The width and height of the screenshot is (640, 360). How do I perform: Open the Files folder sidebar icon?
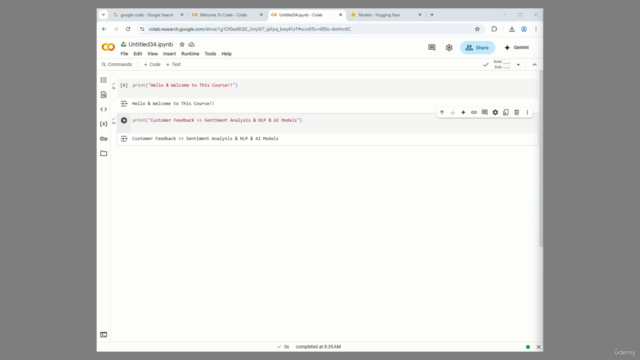point(104,153)
